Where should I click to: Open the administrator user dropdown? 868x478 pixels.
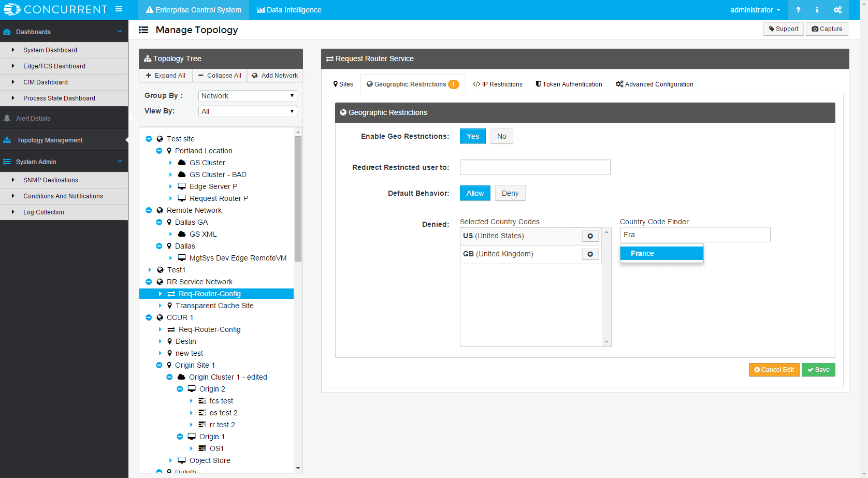point(755,10)
